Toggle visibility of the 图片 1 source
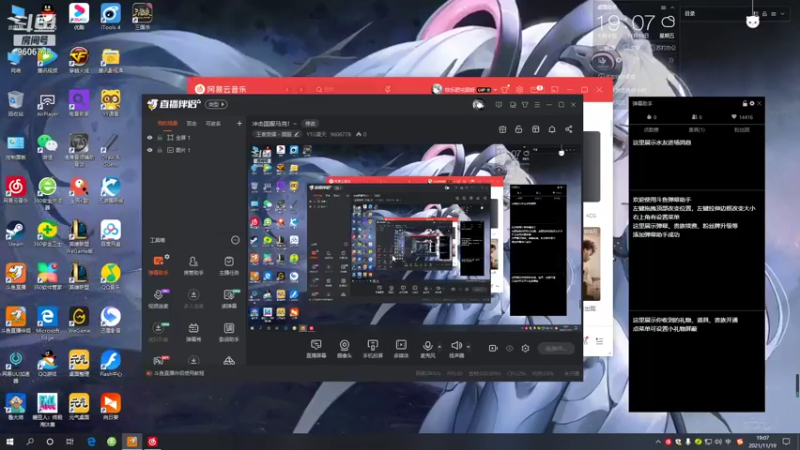Viewport: 800px width, 450px height. click(150, 150)
